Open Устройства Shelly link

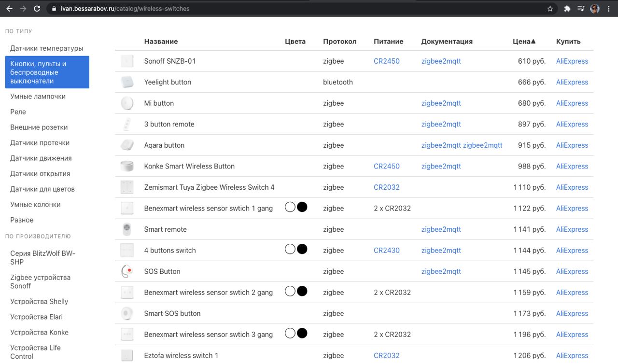(39, 302)
